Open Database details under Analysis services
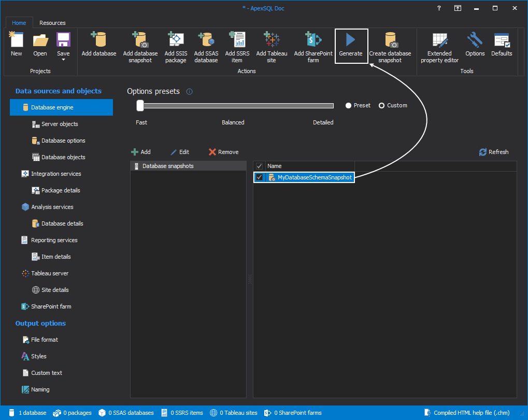This screenshot has height=420, width=528. point(58,223)
